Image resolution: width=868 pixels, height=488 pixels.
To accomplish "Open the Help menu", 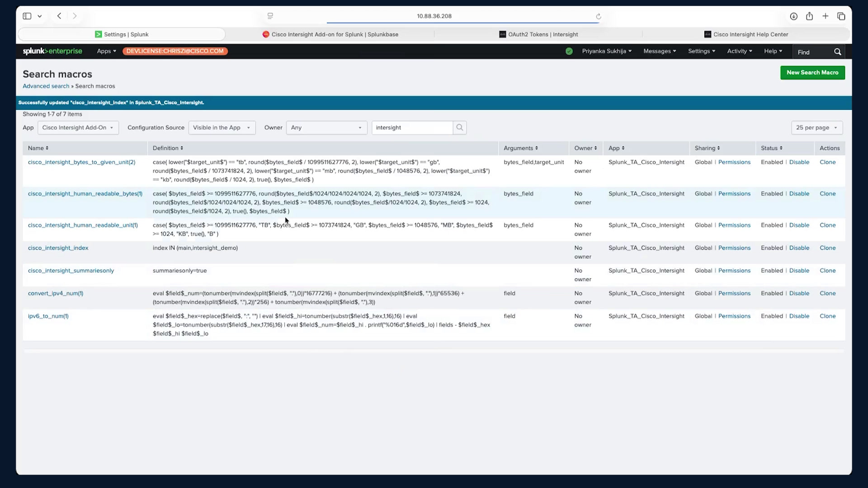I will click(x=773, y=51).
